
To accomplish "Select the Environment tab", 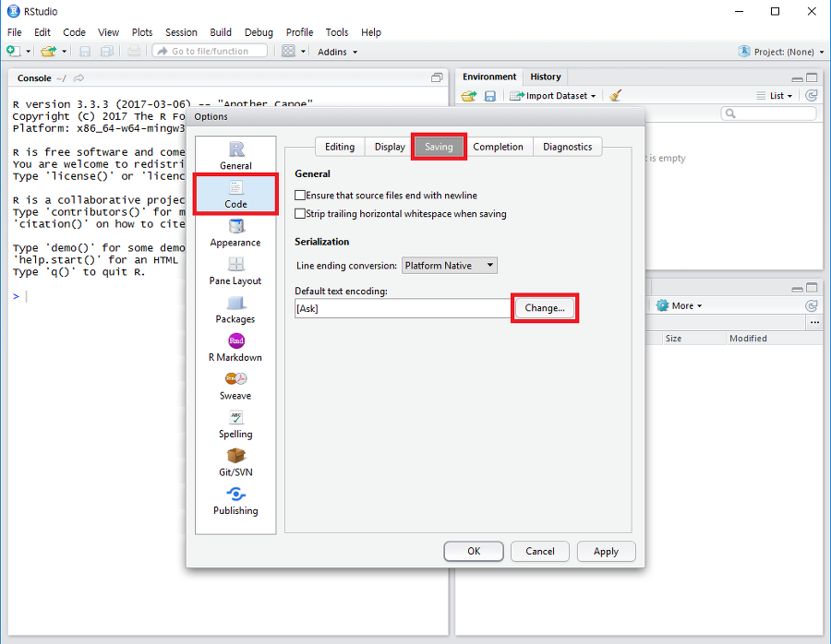I will (x=489, y=77).
